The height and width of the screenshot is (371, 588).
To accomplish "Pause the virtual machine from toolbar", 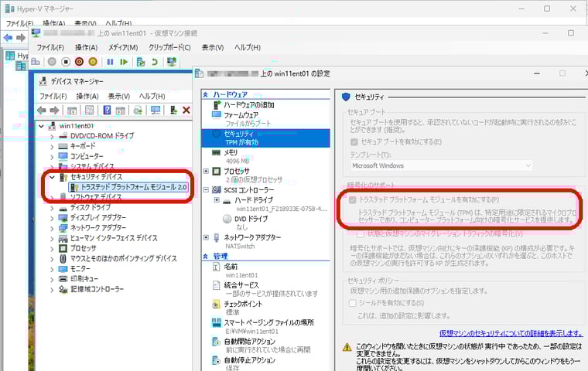I will pyautogui.click(x=110, y=62).
